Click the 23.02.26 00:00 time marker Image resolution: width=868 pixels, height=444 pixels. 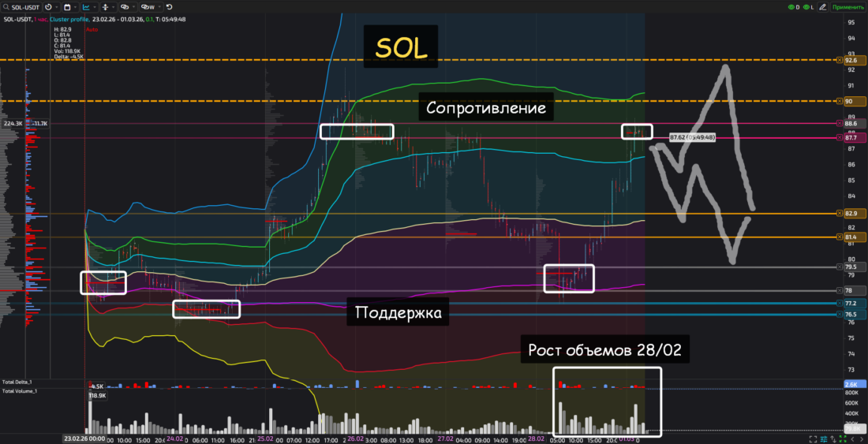[x=84, y=438]
